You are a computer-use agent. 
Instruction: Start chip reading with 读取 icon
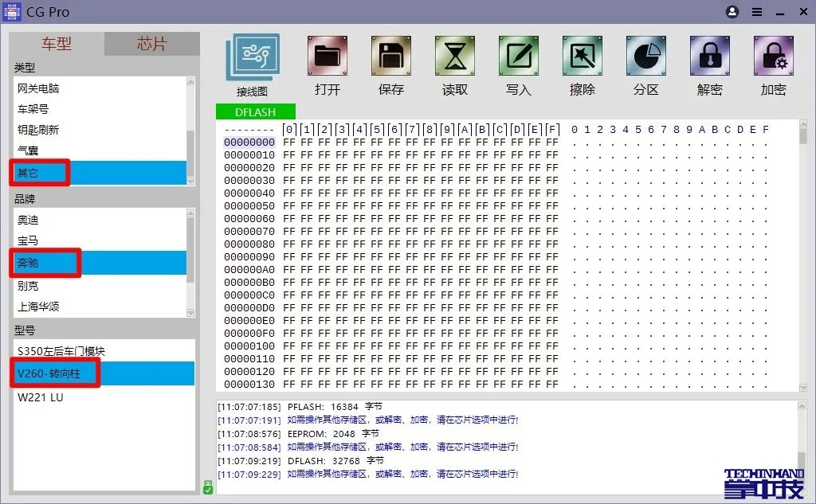coord(455,57)
